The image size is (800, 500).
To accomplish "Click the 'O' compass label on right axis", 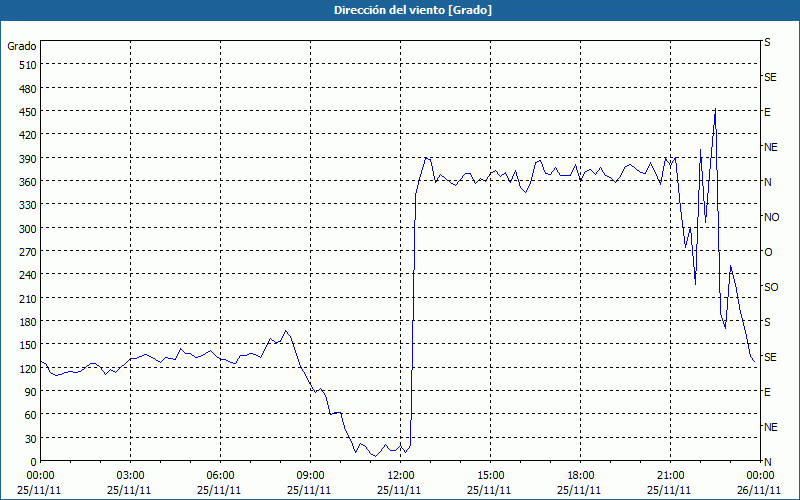I will tap(768, 253).
